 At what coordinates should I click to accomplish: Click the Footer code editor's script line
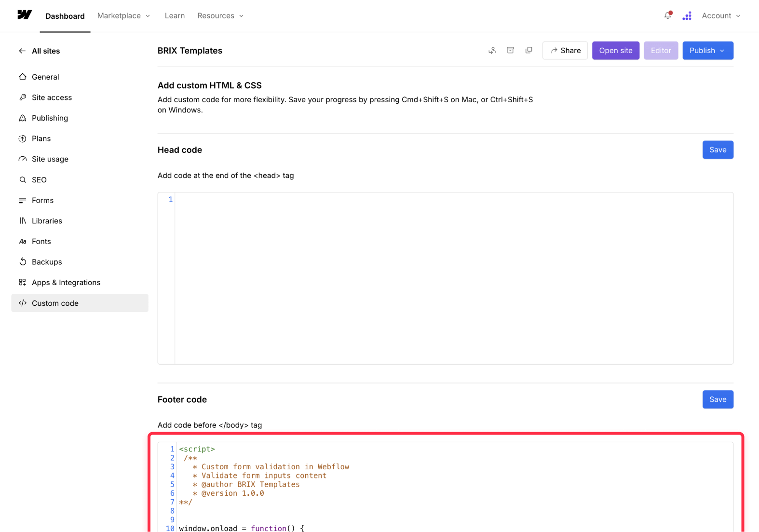point(197,449)
